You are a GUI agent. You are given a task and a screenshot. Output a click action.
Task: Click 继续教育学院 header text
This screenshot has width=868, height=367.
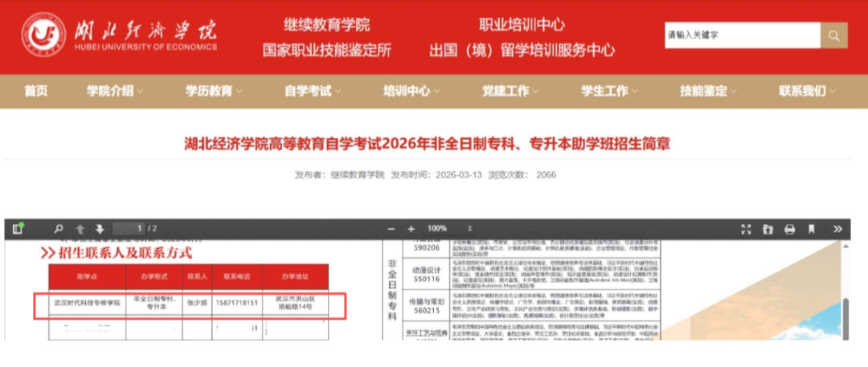tap(326, 25)
